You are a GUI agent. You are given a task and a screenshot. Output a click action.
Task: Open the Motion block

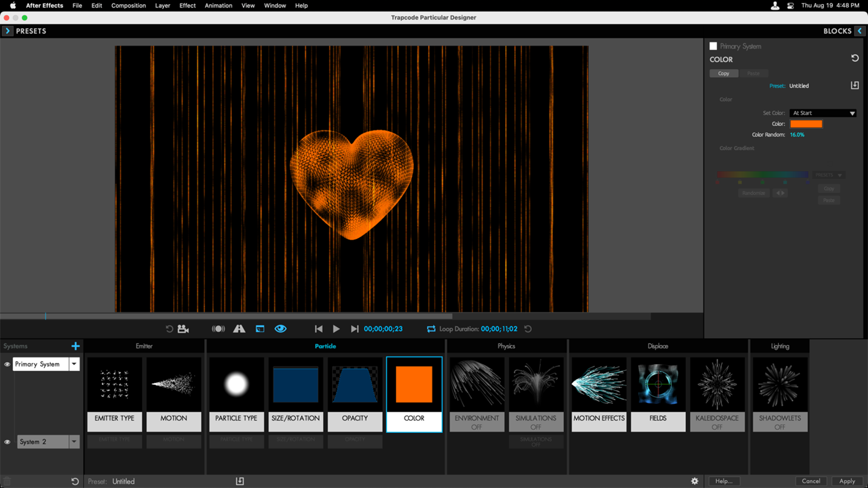(x=174, y=395)
